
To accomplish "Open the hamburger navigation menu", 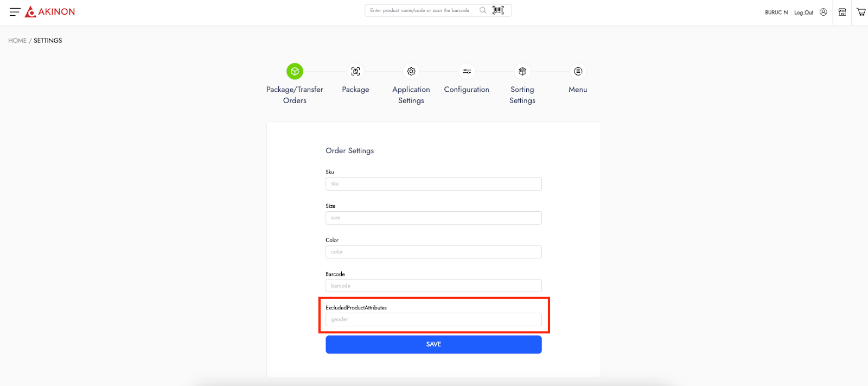I will pos(15,12).
